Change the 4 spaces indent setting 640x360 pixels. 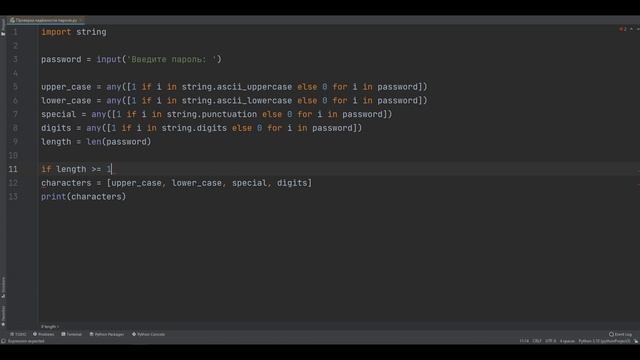tap(567, 341)
